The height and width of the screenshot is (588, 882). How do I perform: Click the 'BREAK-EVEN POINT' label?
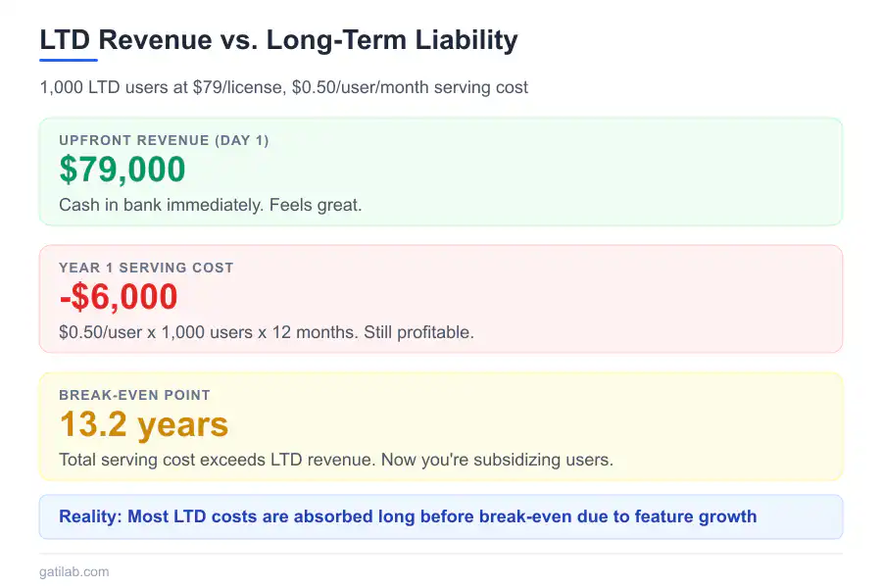click(134, 395)
